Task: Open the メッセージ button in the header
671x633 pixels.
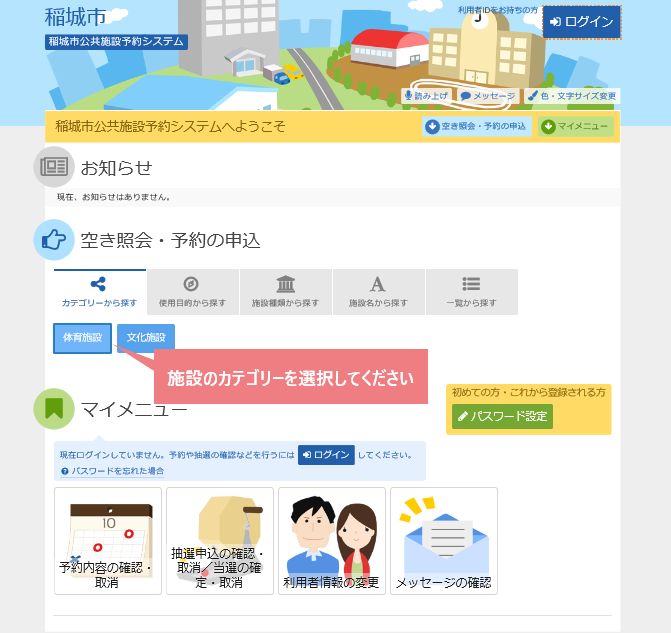Action: tap(488, 96)
